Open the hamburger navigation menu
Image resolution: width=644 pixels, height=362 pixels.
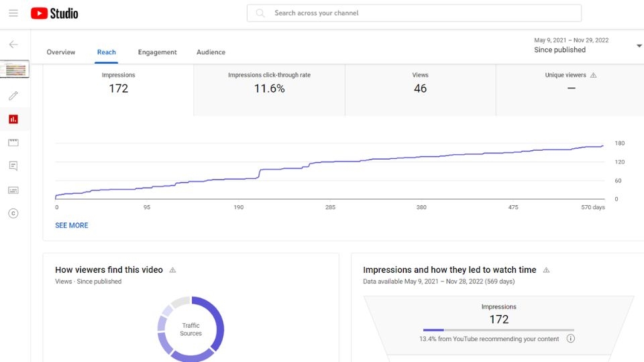click(x=13, y=13)
